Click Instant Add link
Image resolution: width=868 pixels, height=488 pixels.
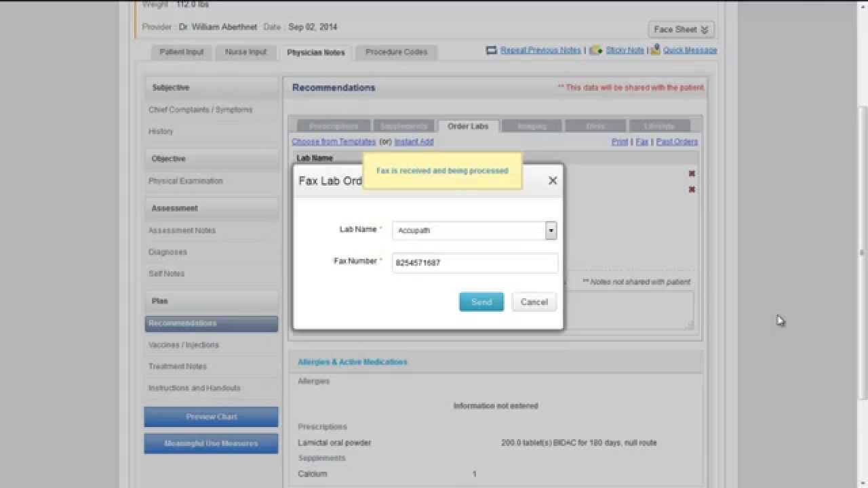[x=414, y=142]
